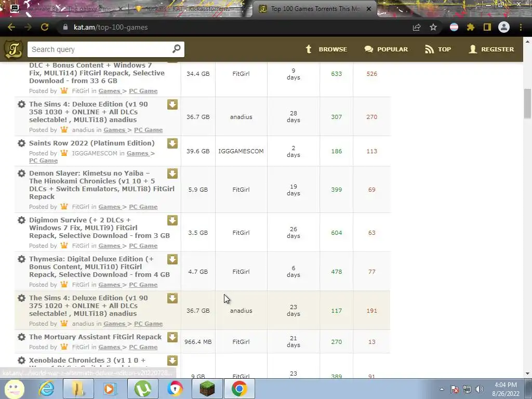Open Thymesia Digital Deluxe Edition link
This screenshot has width=532, height=399.
[x=99, y=267]
